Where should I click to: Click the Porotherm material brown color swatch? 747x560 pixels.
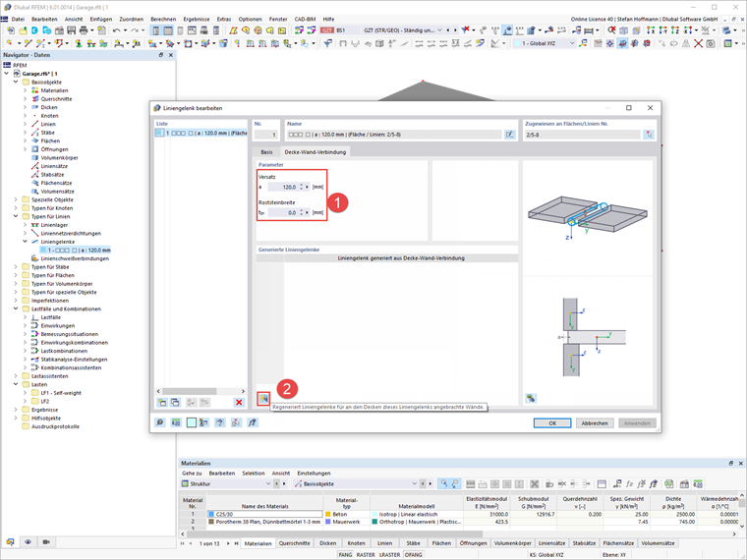click(211, 522)
